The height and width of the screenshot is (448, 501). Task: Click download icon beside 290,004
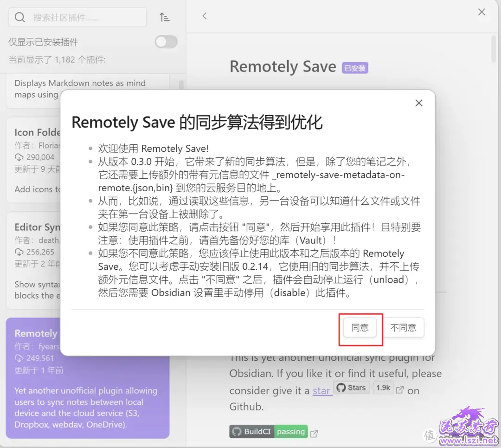(19, 157)
